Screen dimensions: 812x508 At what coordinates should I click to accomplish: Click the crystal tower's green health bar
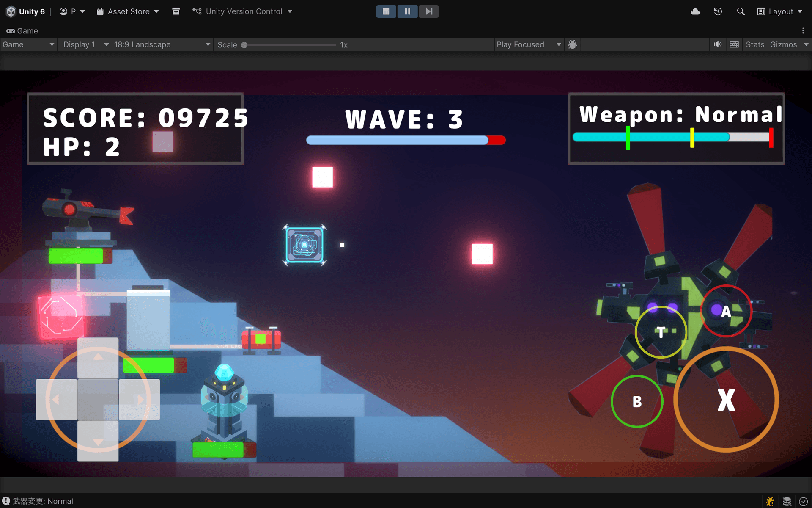pyautogui.click(x=224, y=450)
